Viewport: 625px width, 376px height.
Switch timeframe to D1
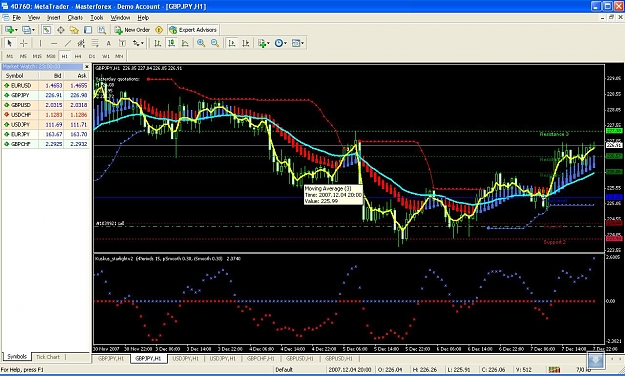[x=92, y=56]
